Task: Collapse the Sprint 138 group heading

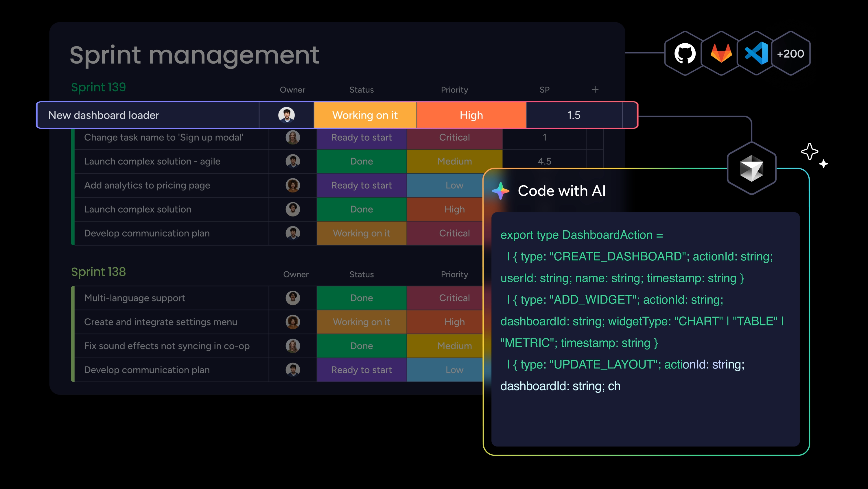Action: coord(98,272)
